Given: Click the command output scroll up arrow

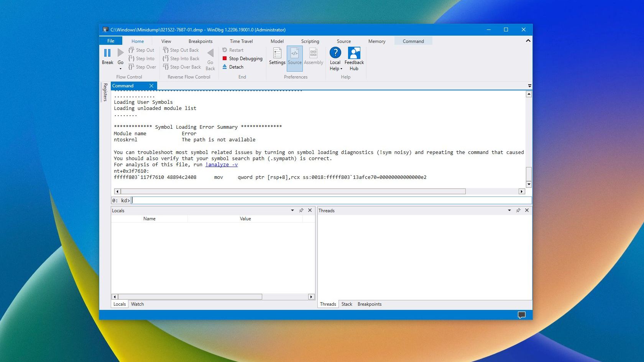Looking at the screenshot, I should click(529, 94).
